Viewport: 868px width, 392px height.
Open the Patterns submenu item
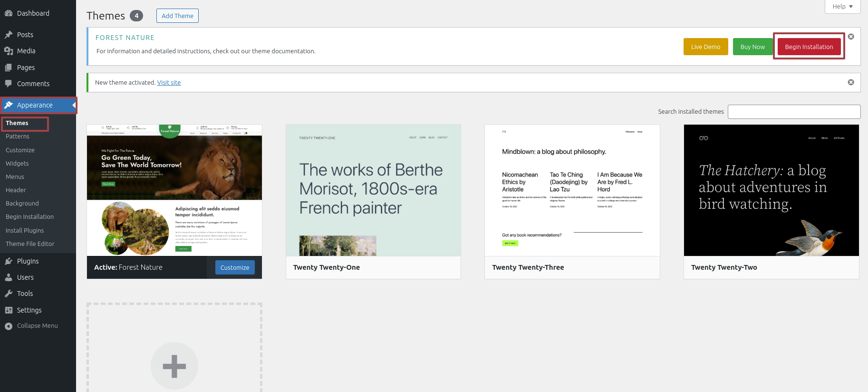pos(18,137)
